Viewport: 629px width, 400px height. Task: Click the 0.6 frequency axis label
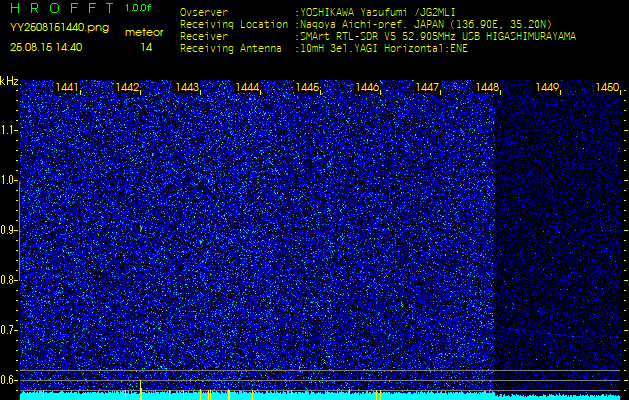tap(7, 380)
